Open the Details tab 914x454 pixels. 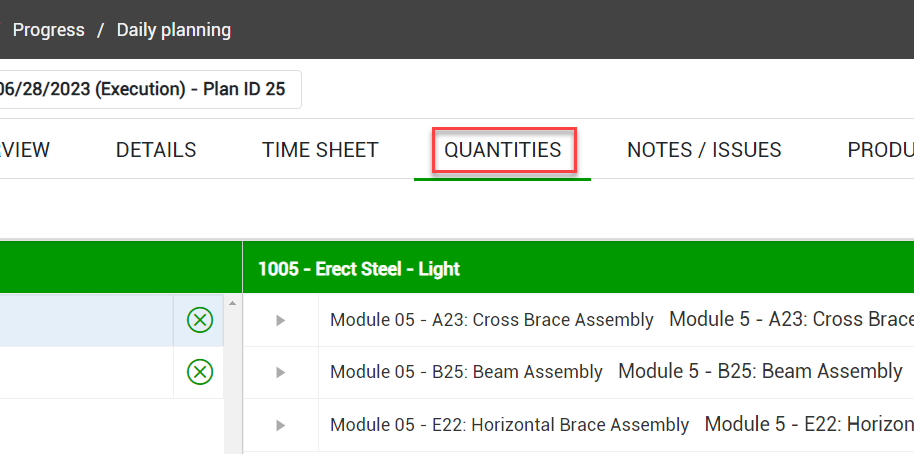click(156, 150)
